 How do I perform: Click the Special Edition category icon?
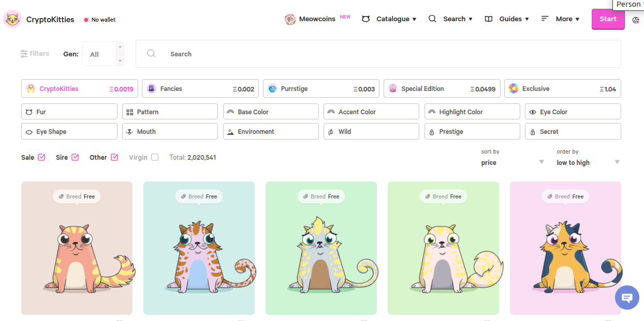pyautogui.click(x=393, y=88)
